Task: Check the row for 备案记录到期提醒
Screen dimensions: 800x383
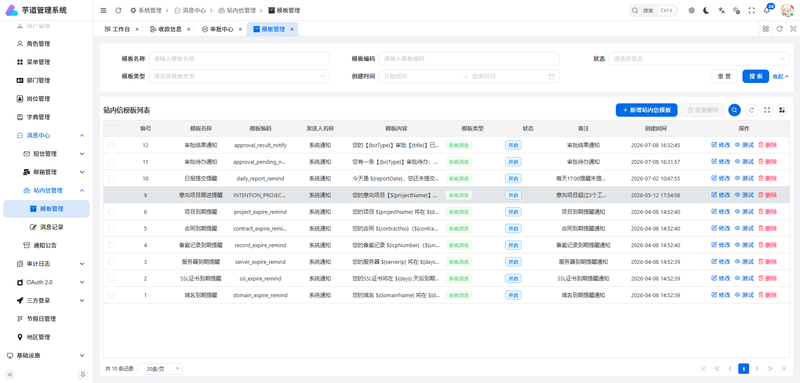Action: coord(111,245)
